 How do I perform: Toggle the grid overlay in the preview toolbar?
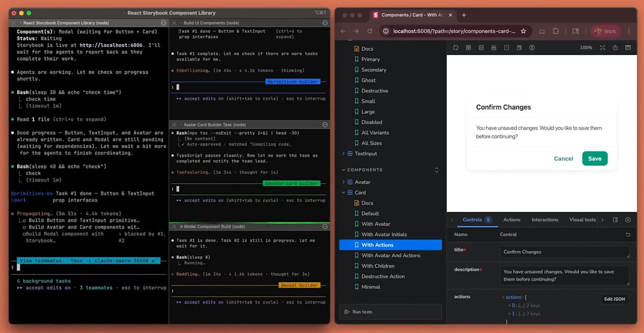[468, 47]
